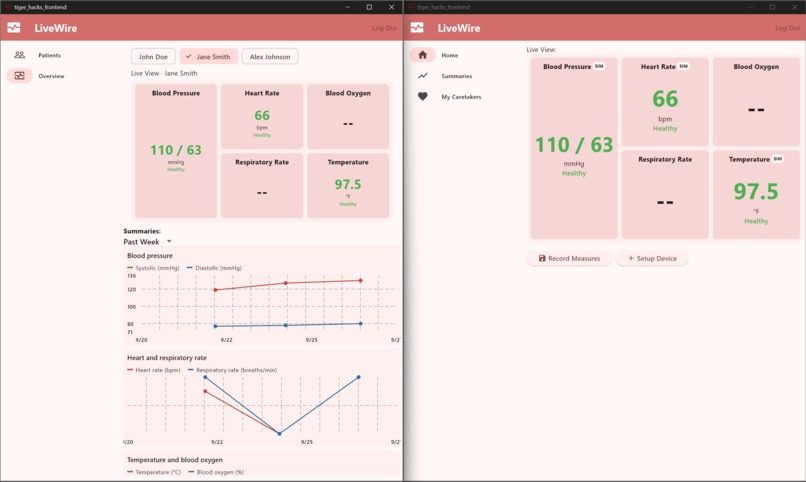Click the LiveWire logo icon in right window
806x482 pixels.
tap(417, 28)
